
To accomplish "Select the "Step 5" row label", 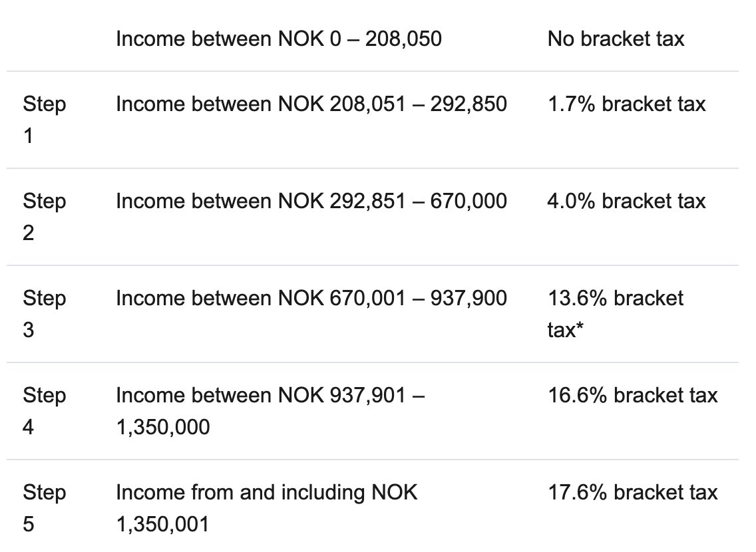I will pyautogui.click(x=44, y=508).
